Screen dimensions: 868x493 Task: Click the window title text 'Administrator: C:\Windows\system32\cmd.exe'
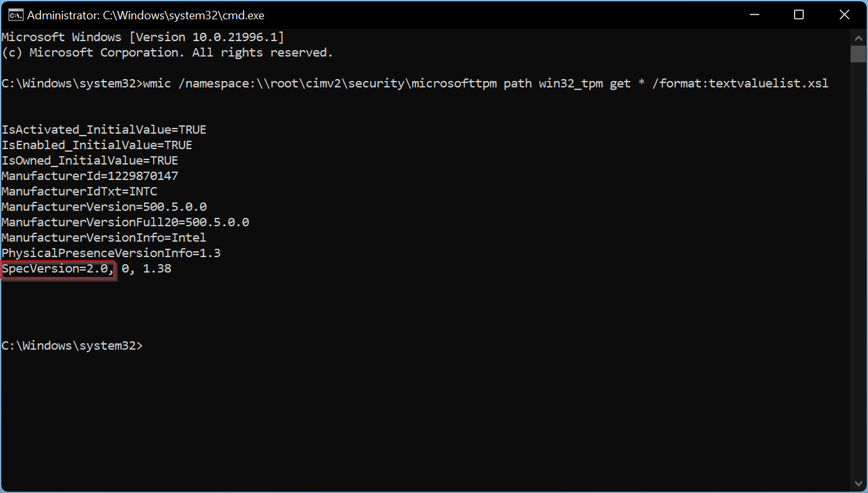146,15
